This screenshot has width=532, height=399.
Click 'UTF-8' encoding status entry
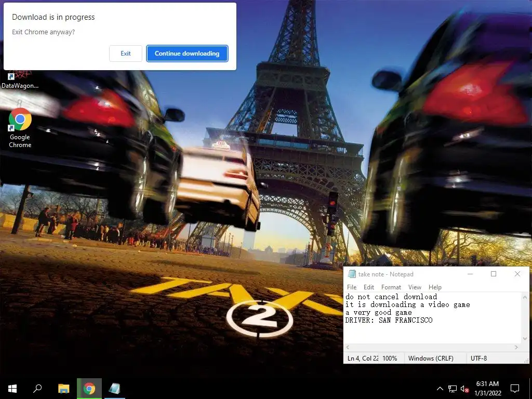(x=478, y=358)
